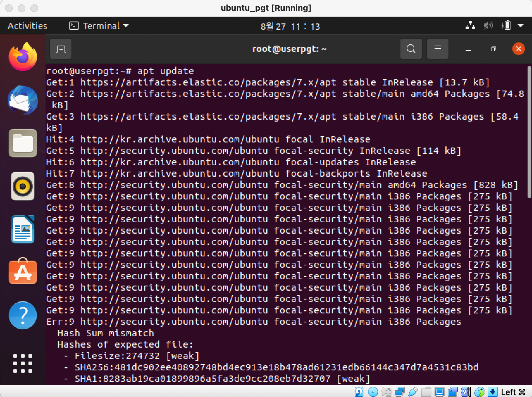532x397 pixels.
Task: Launch LibreOffice Writer from the dock
Action: tap(23, 229)
